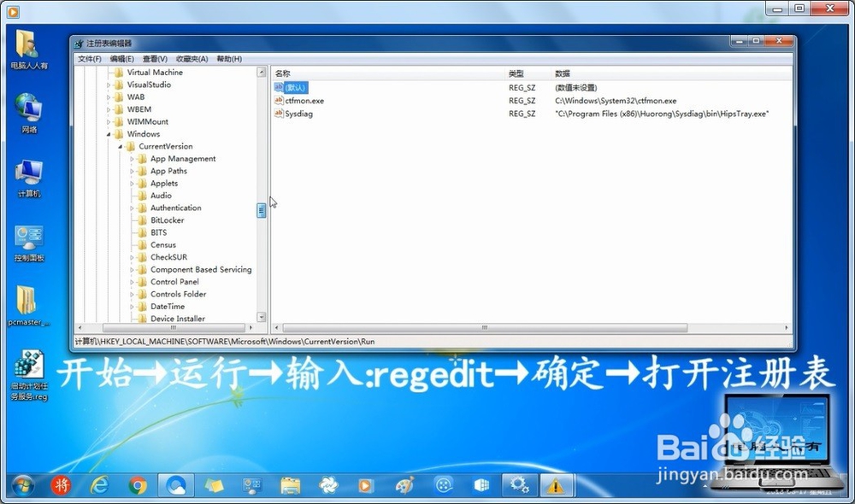Click the Registry Editor title bar icon
The image size is (855, 504).
(79, 44)
